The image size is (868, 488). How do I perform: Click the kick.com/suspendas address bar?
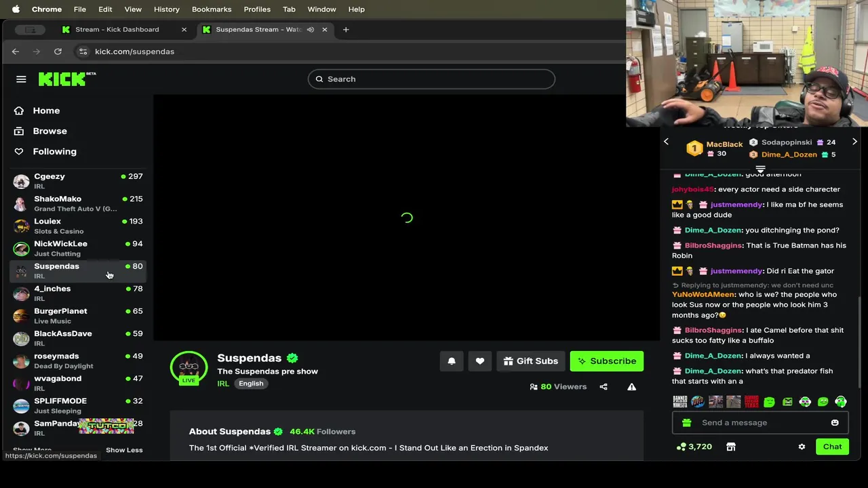[x=134, y=52]
